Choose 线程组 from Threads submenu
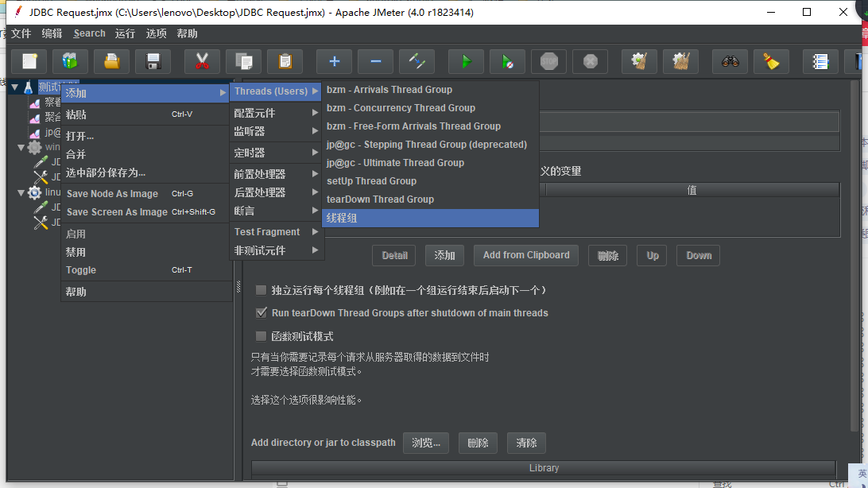The height and width of the screenshot is (488, 868). [430, 218]
